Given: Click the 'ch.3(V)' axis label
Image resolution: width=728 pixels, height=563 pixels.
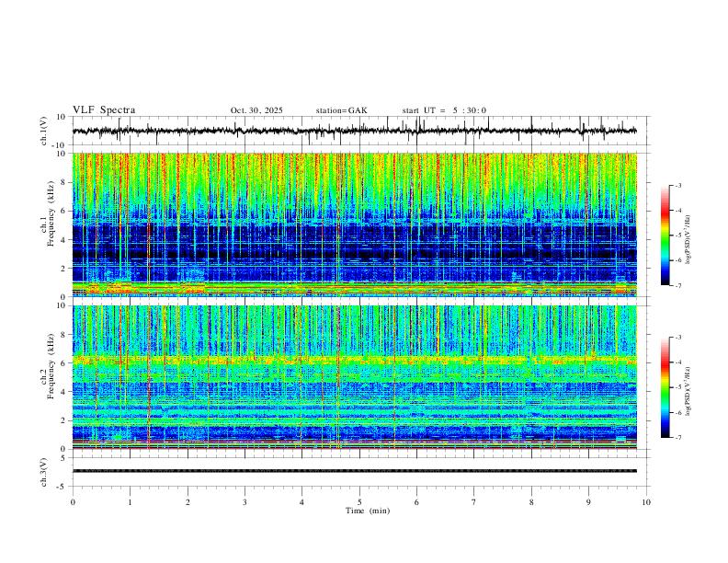Looking at the screenshot, I should [x=44, y=473].
